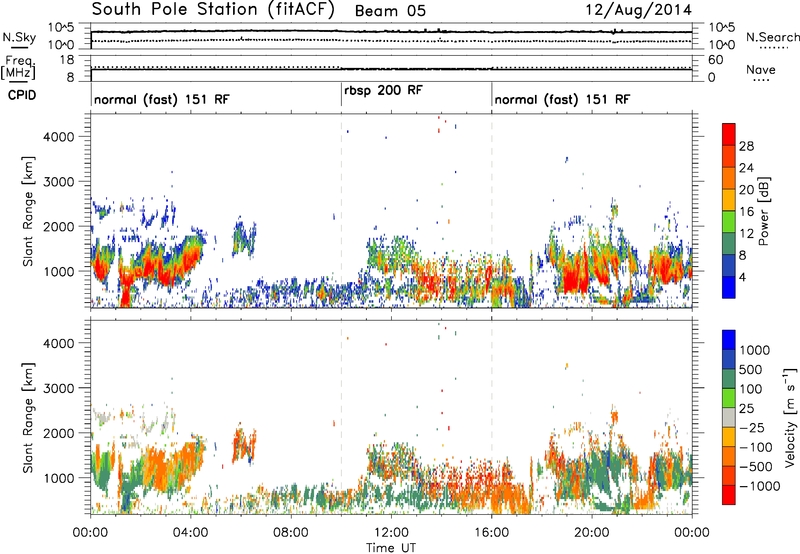Image resolution: width=800 pixels, height=554 pixels.
Task: Click the red bottom segment of Velocity colorbar
Action: (x=729, y=495)
